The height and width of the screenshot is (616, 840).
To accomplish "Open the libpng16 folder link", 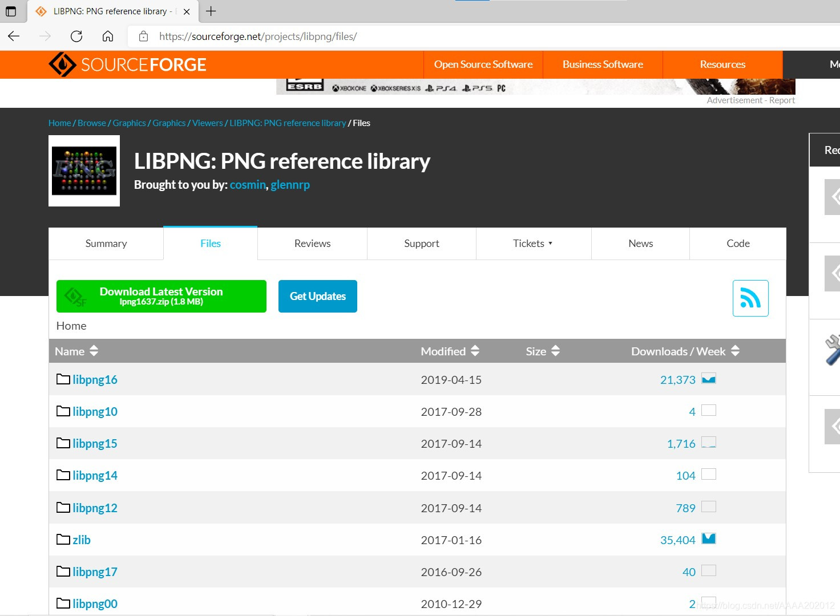I will pos(95,379).
